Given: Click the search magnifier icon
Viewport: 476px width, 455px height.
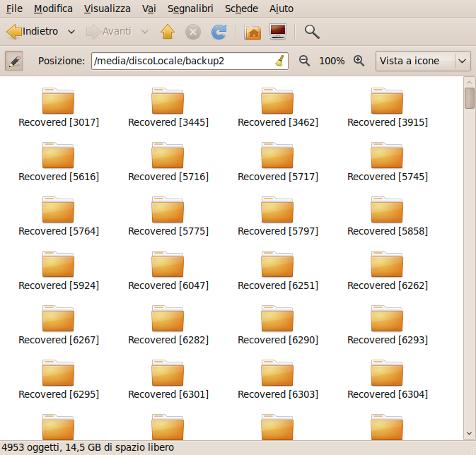Looking at the screenshot, I should click(x=312, y=32).
